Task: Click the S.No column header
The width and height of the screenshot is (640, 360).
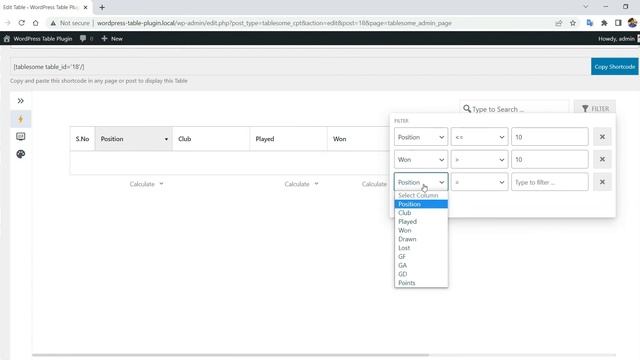Action: point(82,139)
